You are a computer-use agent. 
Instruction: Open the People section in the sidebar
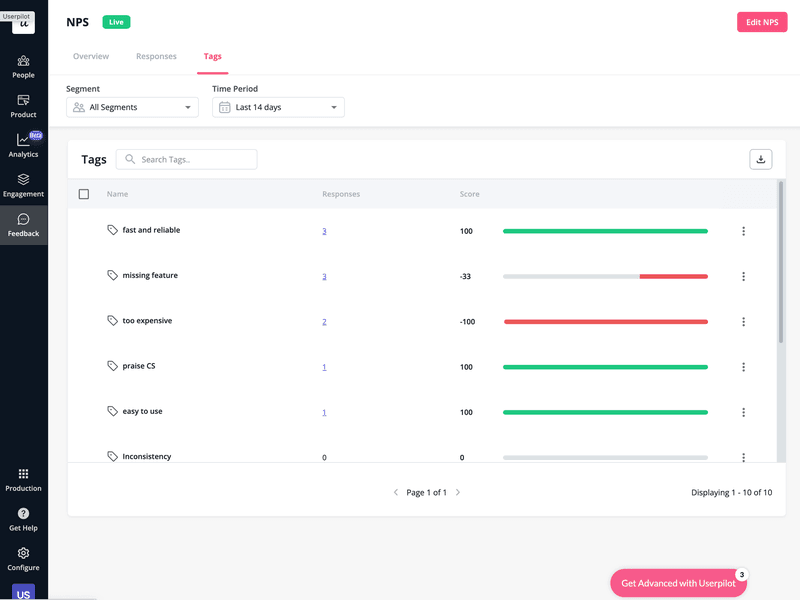pyautogui.click(x=22, y=66)
